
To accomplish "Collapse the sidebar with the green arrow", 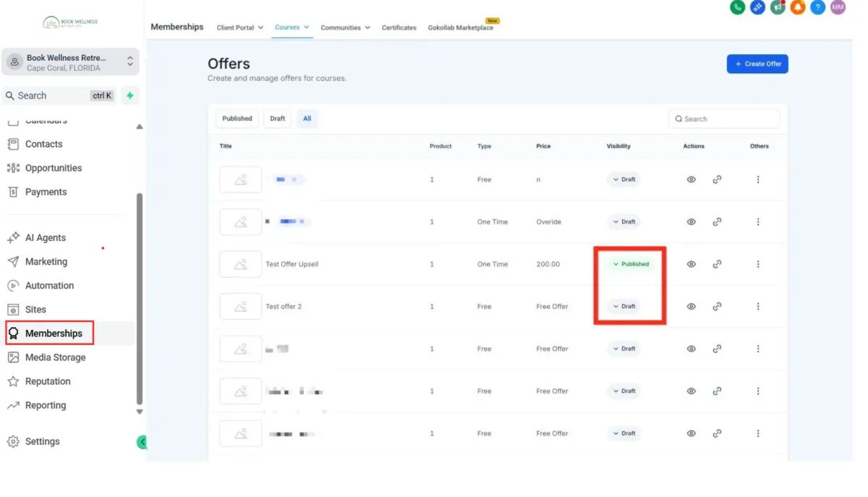I will click(x=142, y=442).
